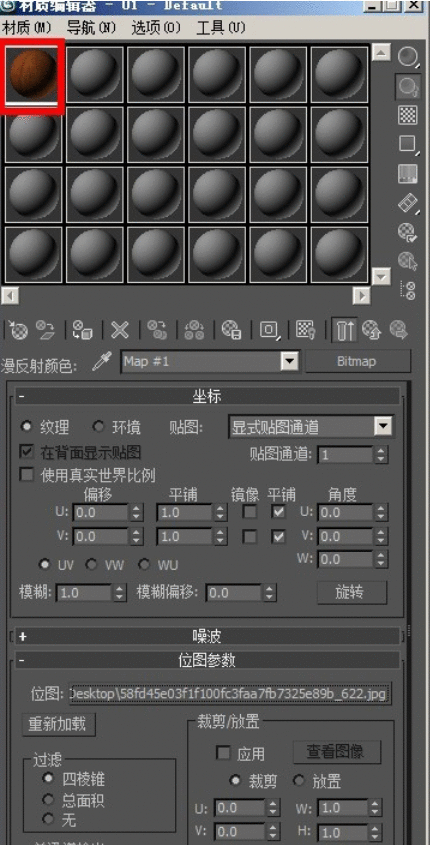Open the Sample Type sphere flyout
Viewport: 430px width, 845px height.
click(x=410, y=57)
